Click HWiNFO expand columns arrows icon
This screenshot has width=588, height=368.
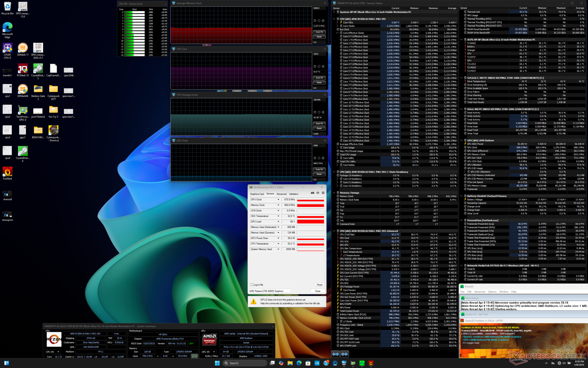click(336, 354)
